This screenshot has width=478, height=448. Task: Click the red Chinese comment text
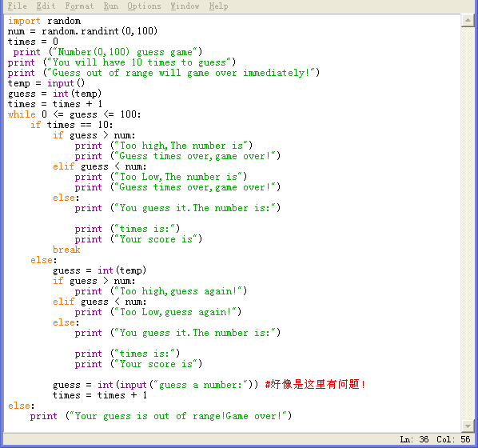tap(315, 384)
